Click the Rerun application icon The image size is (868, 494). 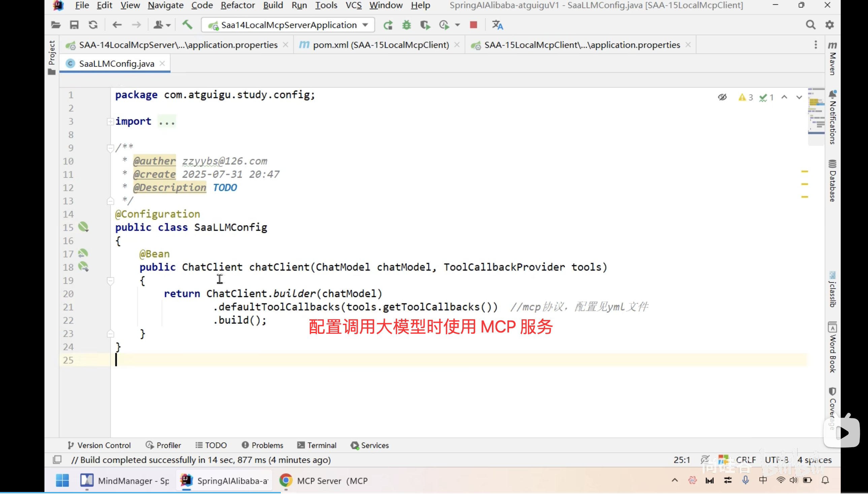coord(388,25)
